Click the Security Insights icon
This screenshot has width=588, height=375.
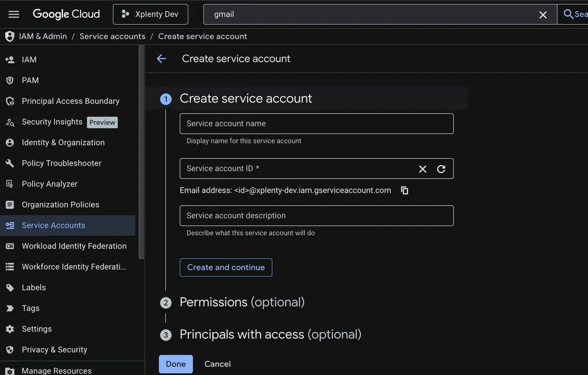[x=10, y=122]
